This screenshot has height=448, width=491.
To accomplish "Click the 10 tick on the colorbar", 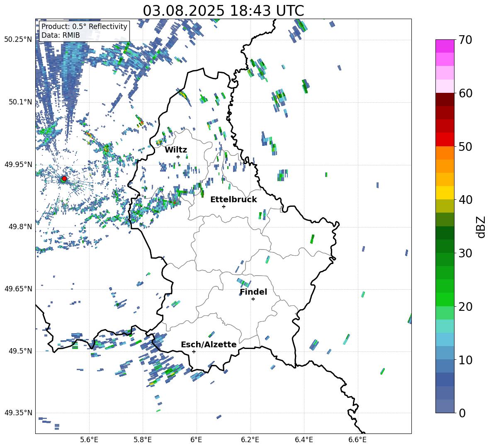I will click(x=465, y=360).
